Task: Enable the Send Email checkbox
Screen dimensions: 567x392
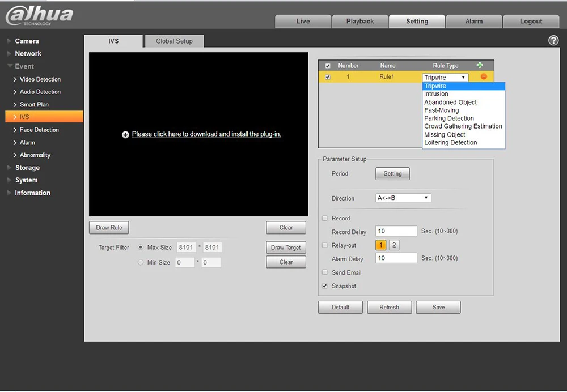Action: pos(325,272)
